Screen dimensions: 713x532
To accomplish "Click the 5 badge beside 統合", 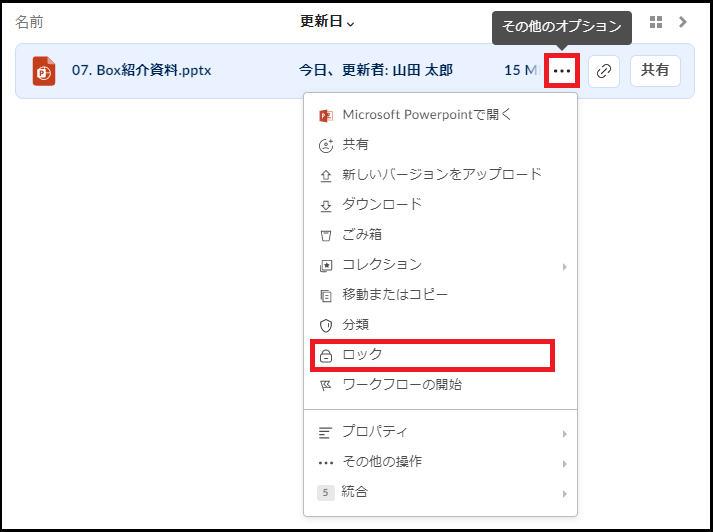I will (x=325, y=492).
